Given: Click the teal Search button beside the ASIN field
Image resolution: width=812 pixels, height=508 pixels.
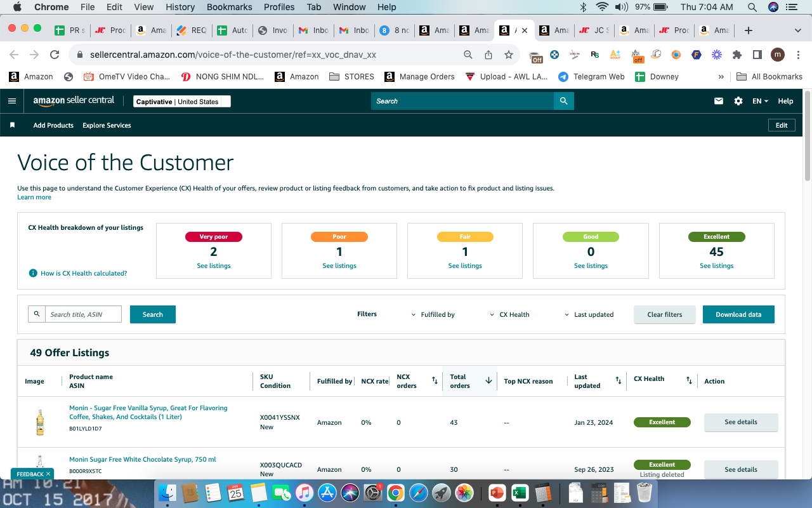Looking at the screenshot, I should point(153,314).
